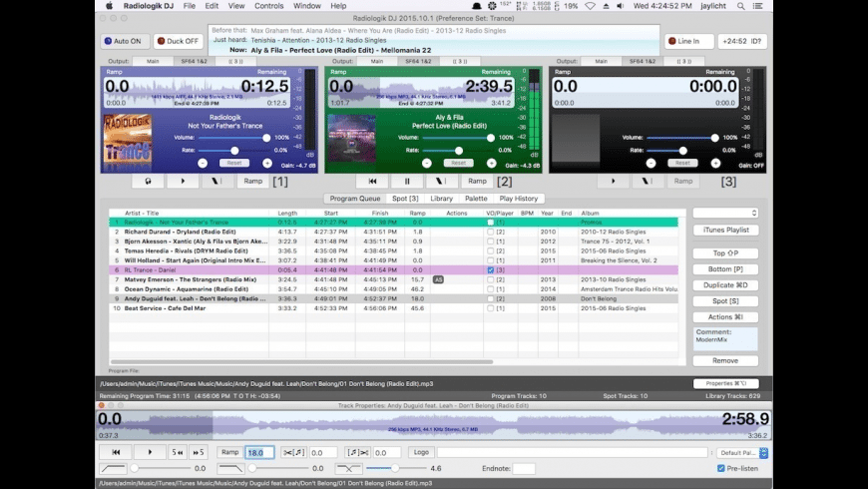
Task: Select SF64 1&2 output tab for player 1
Action: 194,62
